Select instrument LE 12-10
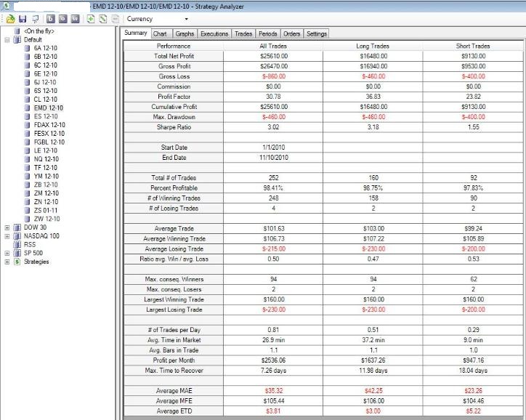 coord(46,150)
